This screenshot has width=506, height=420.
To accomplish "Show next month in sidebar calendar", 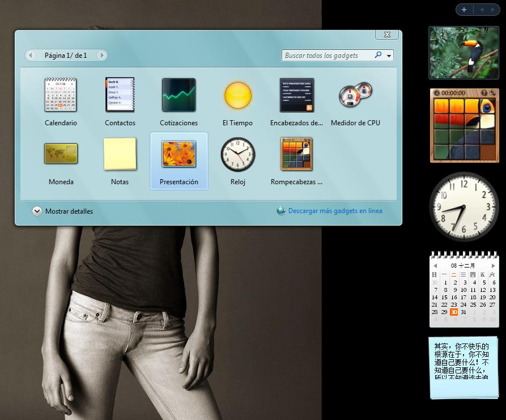I will [493, 266].
